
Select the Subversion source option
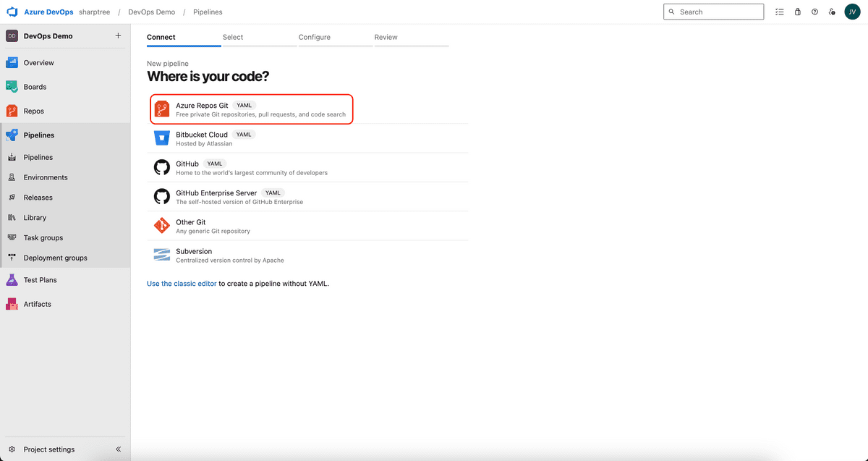[194, 251]
